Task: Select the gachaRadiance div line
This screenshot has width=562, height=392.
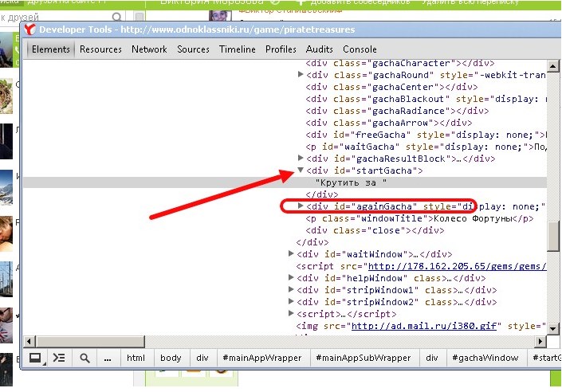Action: [x=397, y=111]
